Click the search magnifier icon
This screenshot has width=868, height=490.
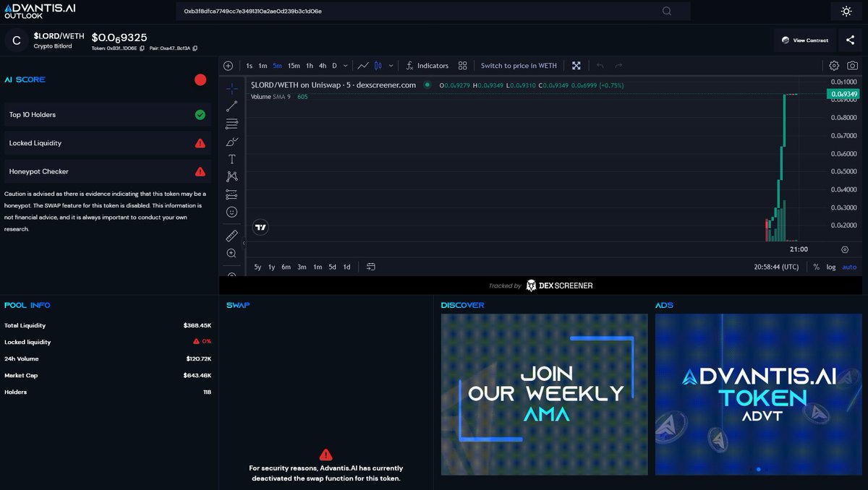(x=667, y=11)
